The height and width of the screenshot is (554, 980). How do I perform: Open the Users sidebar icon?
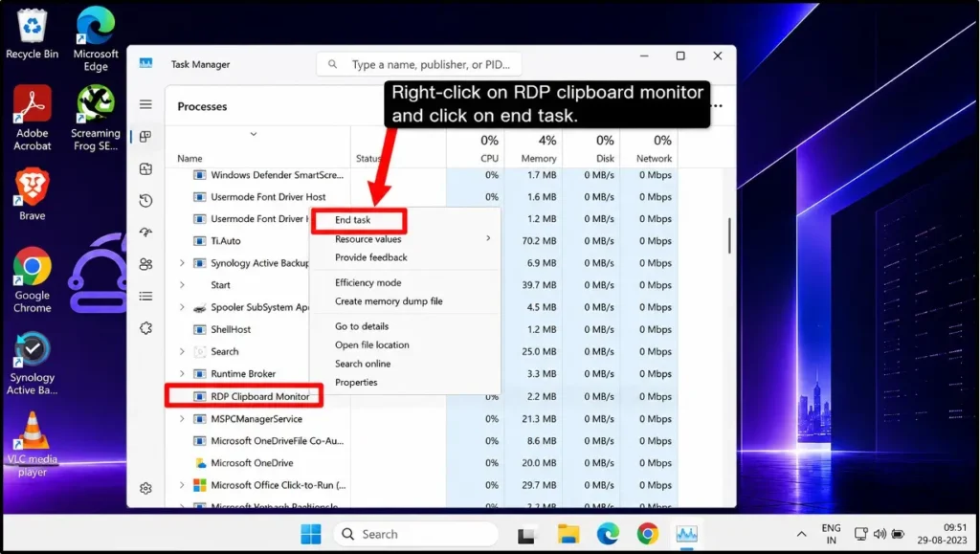tap(145, 264)
